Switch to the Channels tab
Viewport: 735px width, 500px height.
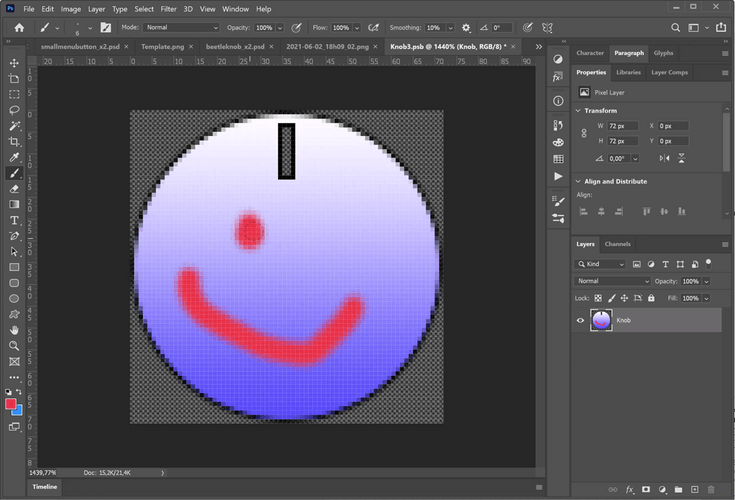[617, 244]
